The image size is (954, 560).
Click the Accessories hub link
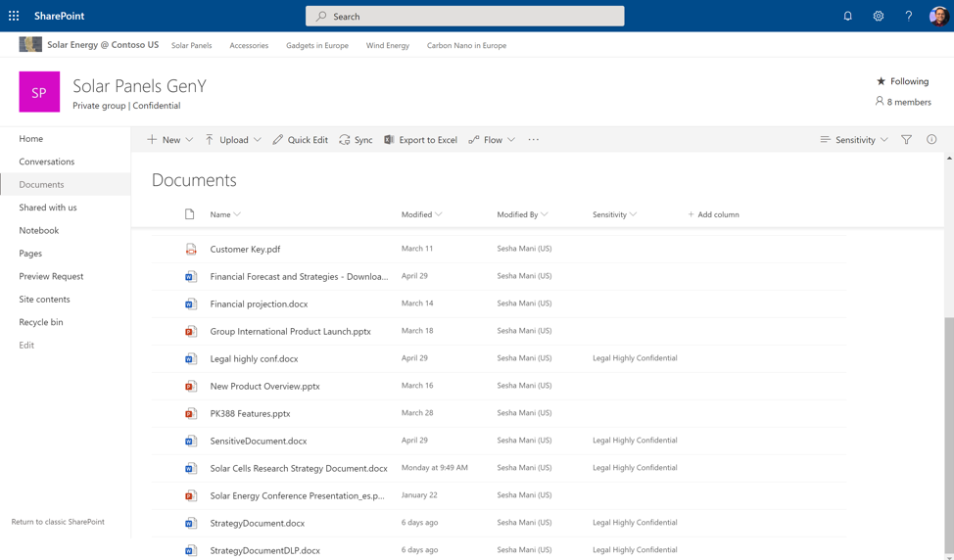(x=249, y=45)
